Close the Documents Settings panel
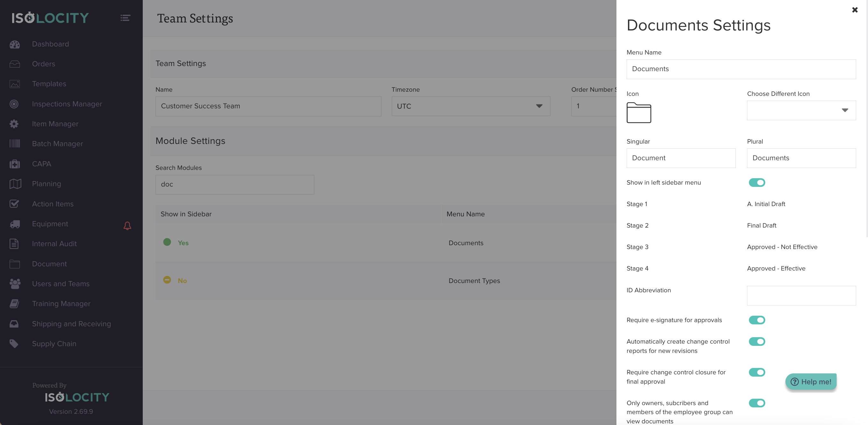Image resolution: width=868 pixels, height=425 pixels. (855, 10)
